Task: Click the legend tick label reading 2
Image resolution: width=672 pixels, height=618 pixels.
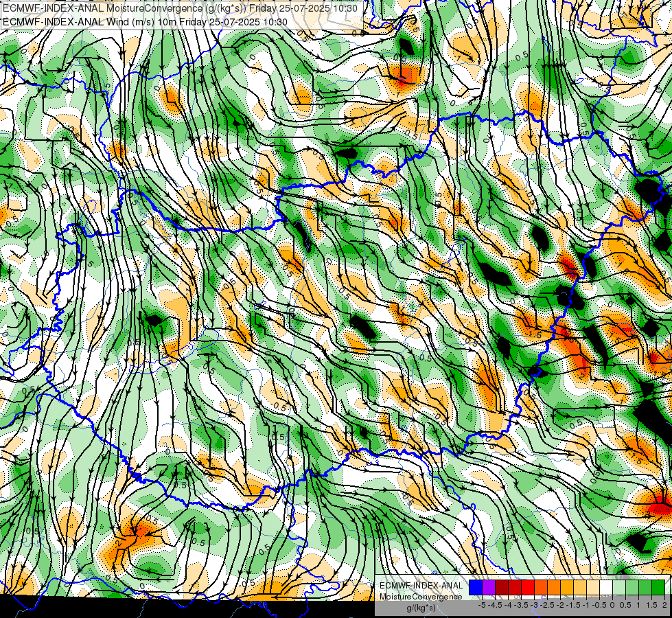Action: click(664, 605)
